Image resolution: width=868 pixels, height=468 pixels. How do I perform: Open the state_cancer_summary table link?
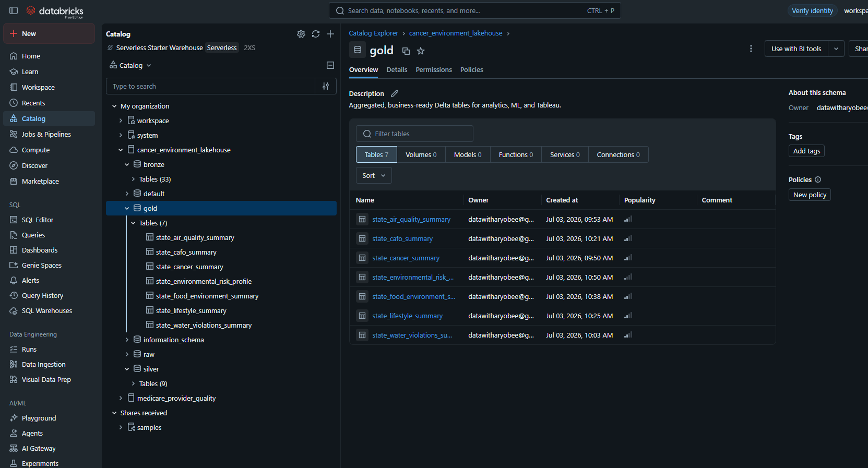(x=406, y=258)
